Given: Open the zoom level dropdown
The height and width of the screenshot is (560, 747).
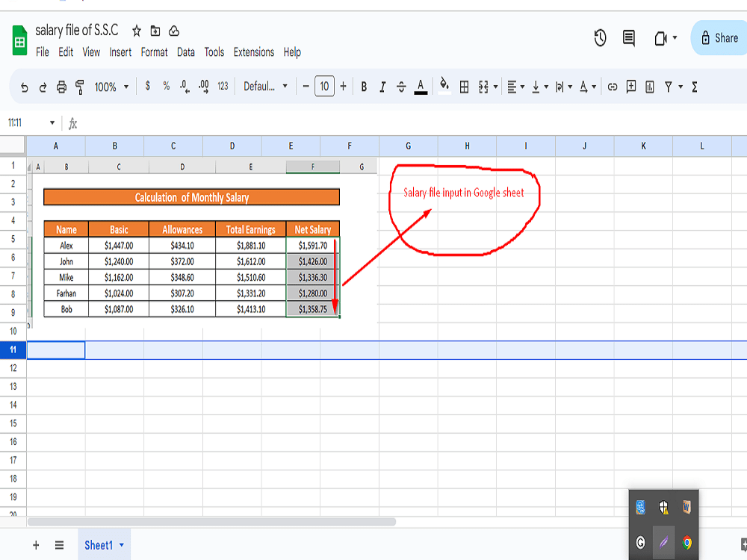Looking at the screenshot, I should [x=110, y=87].
